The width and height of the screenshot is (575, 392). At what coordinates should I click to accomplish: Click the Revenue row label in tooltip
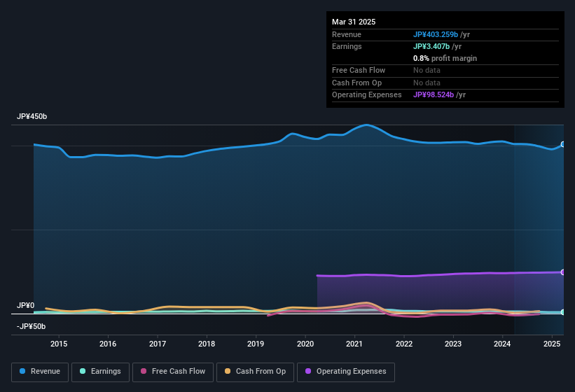[x=347, y=34]
